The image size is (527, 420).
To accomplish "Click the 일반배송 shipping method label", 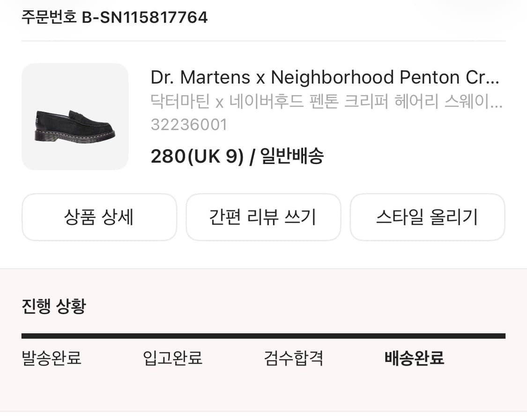I will [x=290, y=156].
